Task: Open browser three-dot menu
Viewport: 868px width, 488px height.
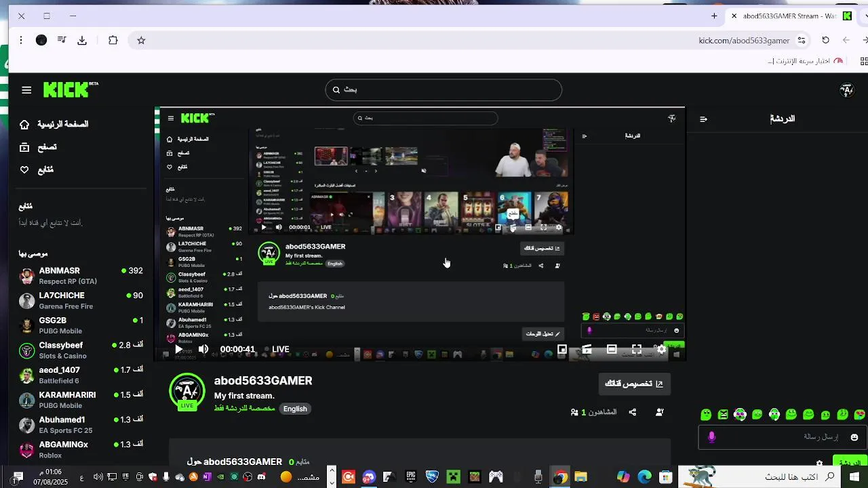Action: point(21,41)
